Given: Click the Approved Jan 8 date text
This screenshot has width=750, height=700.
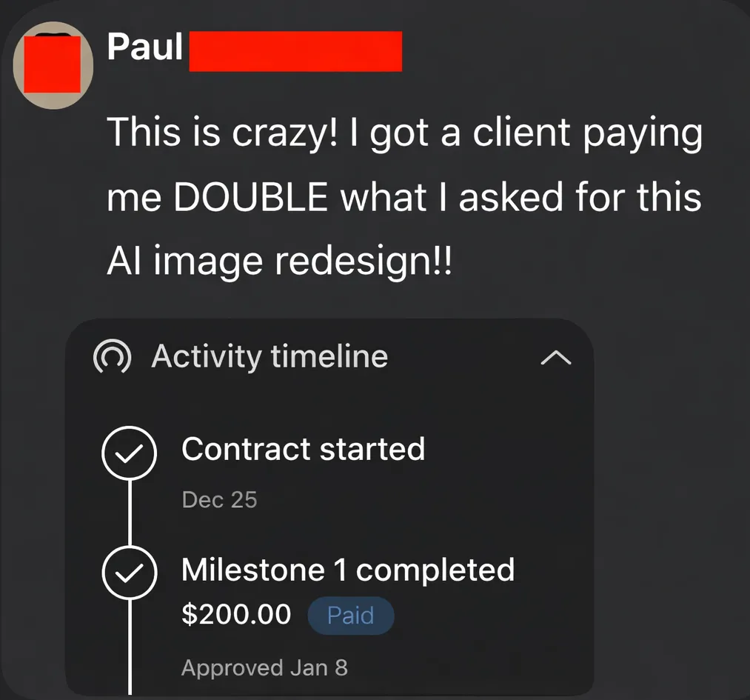Looking at the screenshot, I should (x=264, y=668).
